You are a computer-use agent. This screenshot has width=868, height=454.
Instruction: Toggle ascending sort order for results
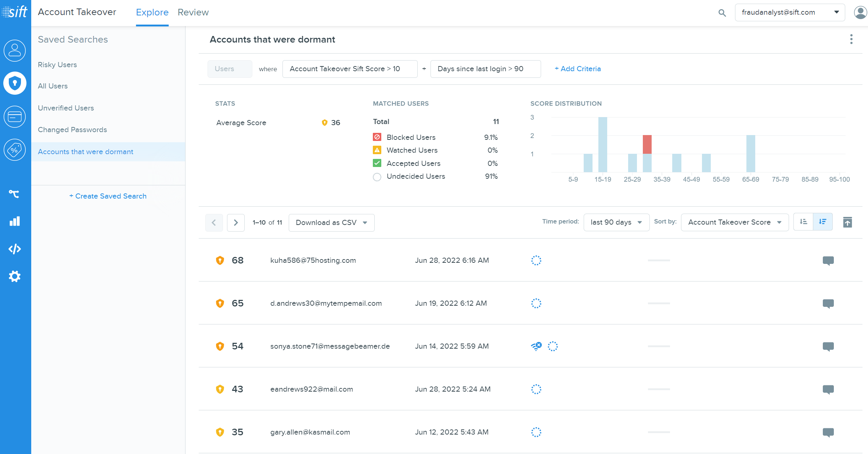[803, 222]
